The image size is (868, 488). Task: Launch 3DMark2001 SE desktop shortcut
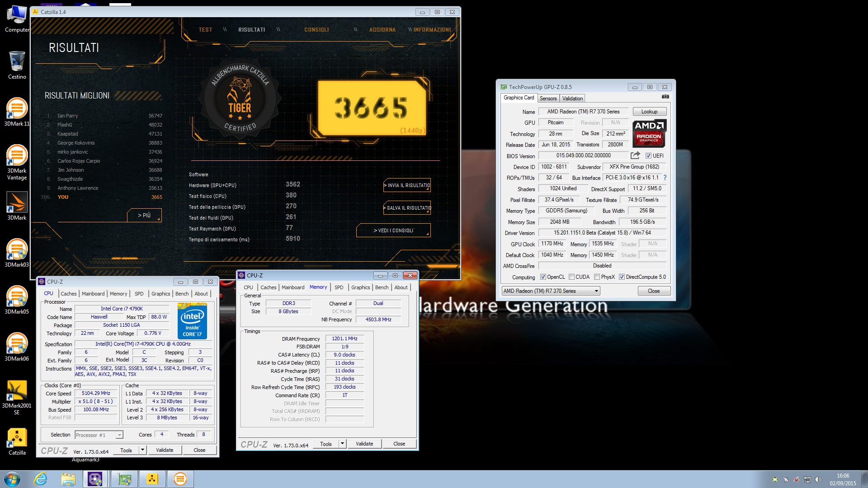coord(17,398)
